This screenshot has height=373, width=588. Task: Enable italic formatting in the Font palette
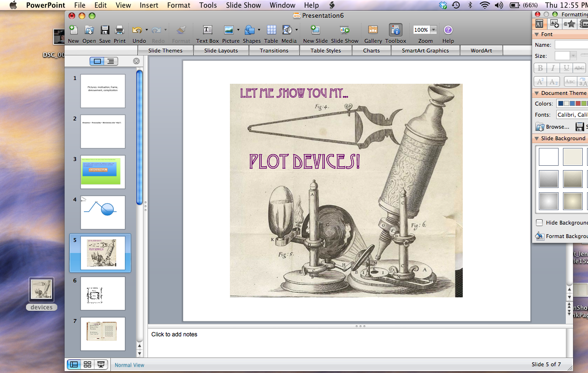tap(553, 68)
